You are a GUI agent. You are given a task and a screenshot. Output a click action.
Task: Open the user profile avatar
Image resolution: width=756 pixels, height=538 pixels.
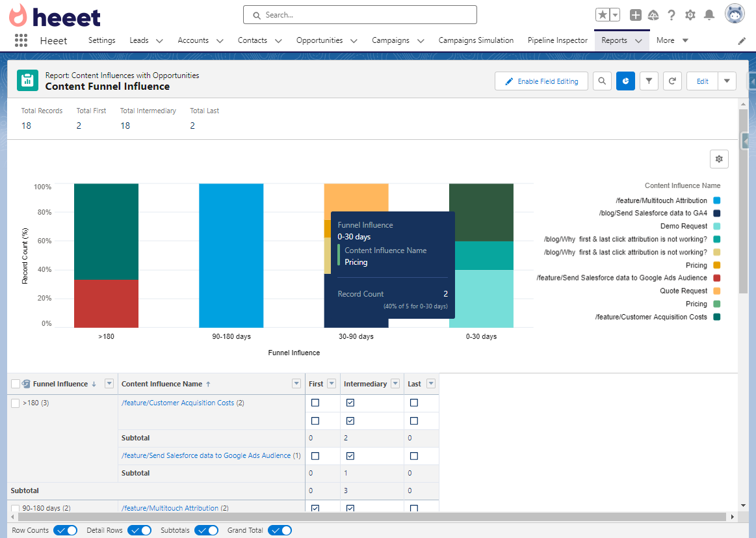(735, 14)
